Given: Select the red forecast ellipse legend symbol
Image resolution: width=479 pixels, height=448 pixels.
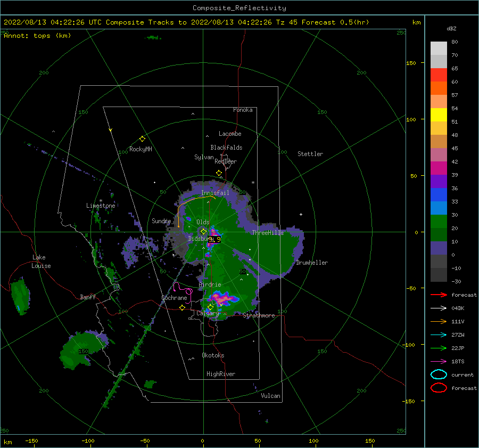Looking at the screenshot, I should (x=439, y=388).
